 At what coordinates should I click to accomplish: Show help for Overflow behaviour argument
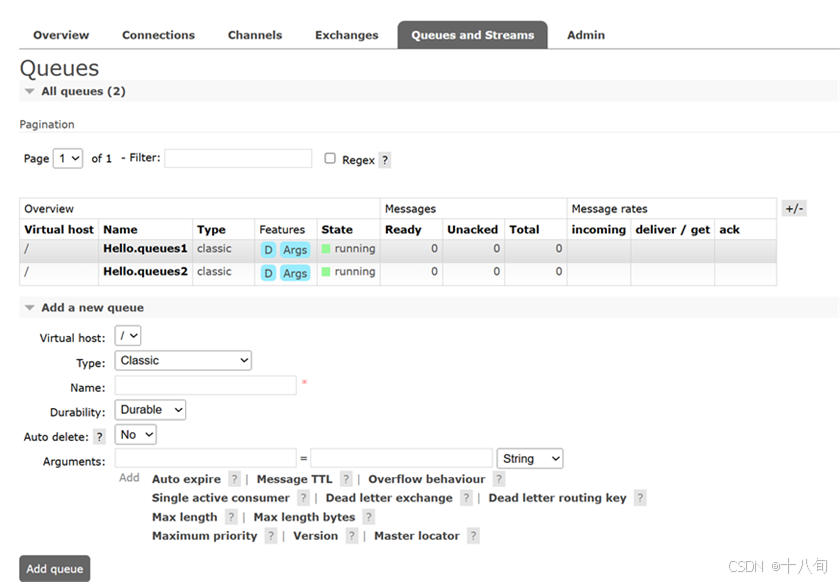click(x=499, y=479)
